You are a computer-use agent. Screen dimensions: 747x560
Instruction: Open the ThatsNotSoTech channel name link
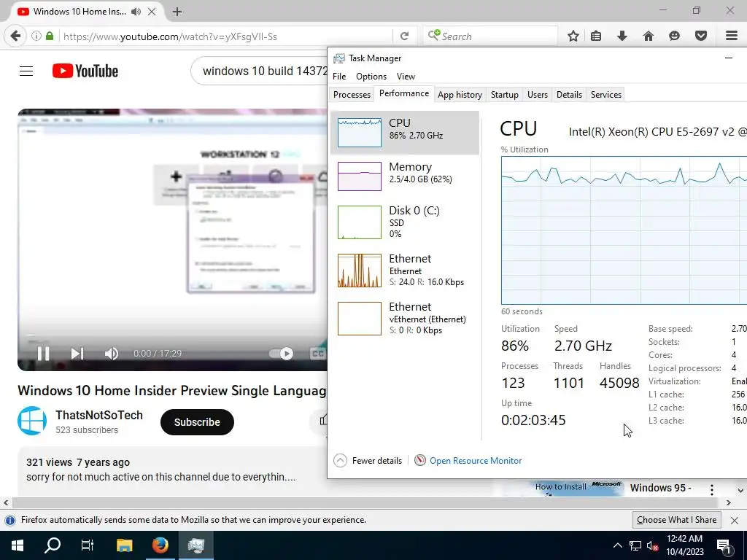pos(99,415)
